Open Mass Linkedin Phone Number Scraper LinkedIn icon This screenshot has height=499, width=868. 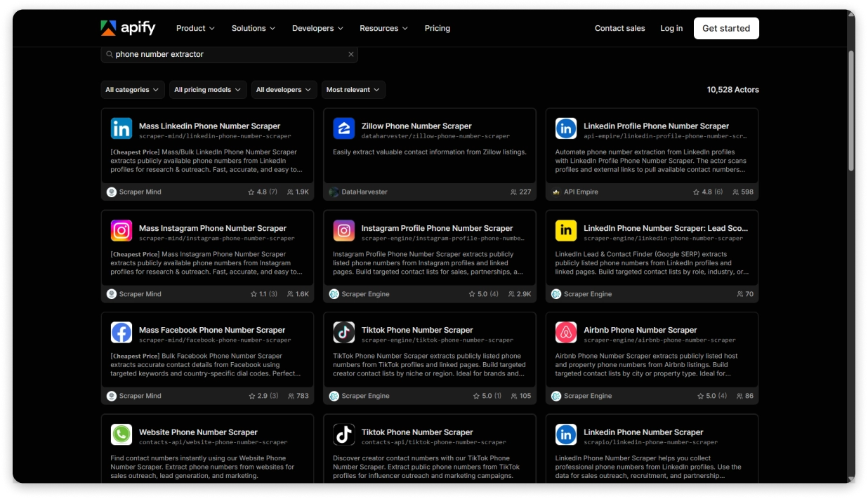point(121,128)
